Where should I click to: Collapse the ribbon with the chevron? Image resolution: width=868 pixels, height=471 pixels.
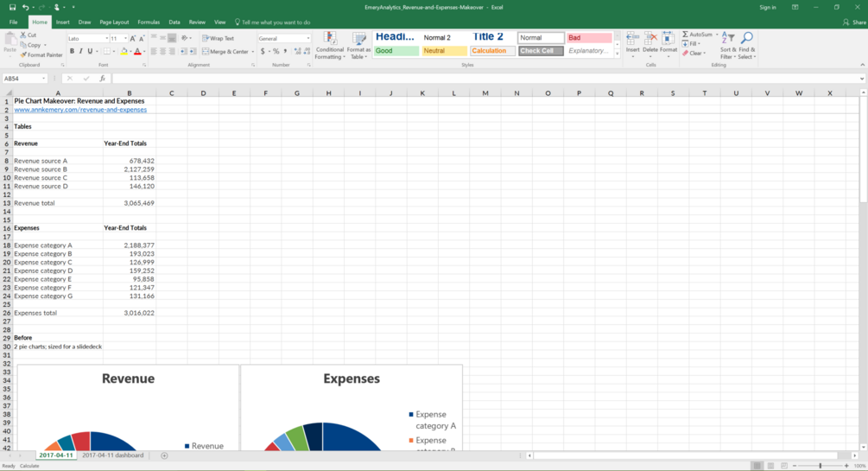pyautogui.click(x=863, y=66)
